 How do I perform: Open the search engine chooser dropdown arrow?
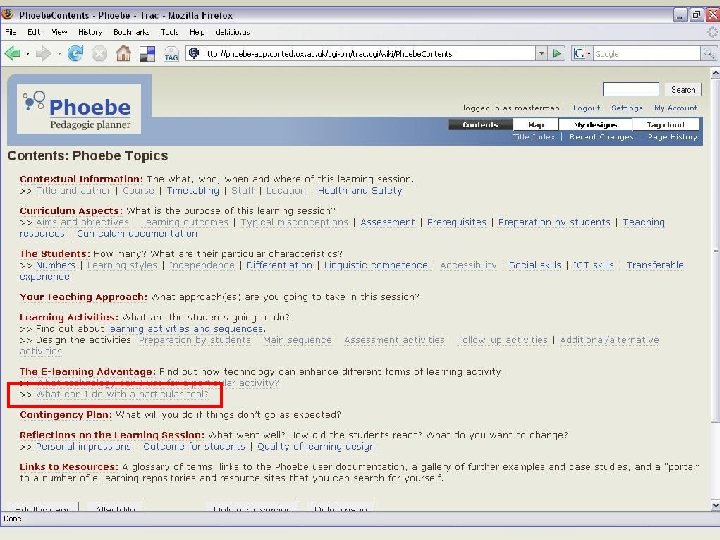pyautogui.click(x=589, y=54)
